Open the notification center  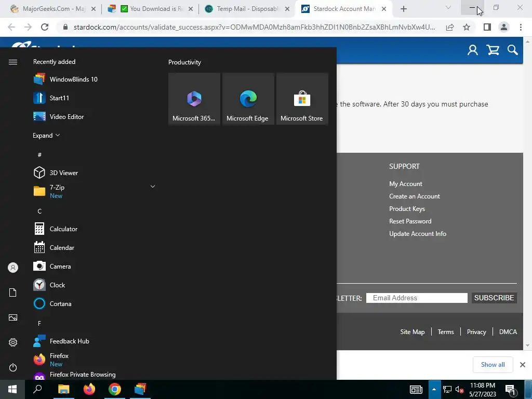(511, 390)
